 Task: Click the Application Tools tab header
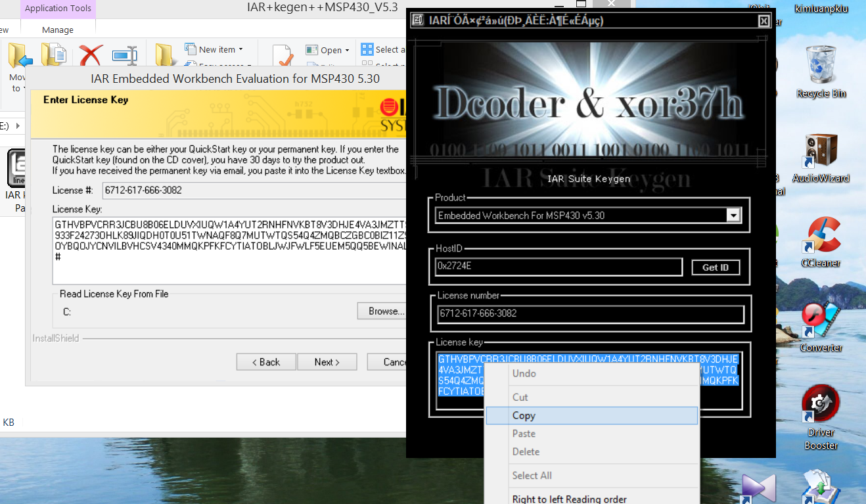point(58,9)
